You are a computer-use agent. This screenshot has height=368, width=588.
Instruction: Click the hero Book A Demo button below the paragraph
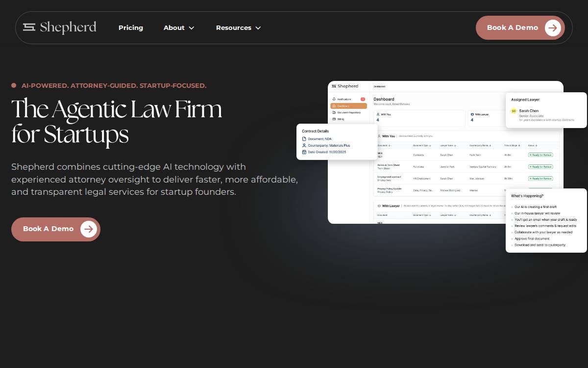(56, 229)
